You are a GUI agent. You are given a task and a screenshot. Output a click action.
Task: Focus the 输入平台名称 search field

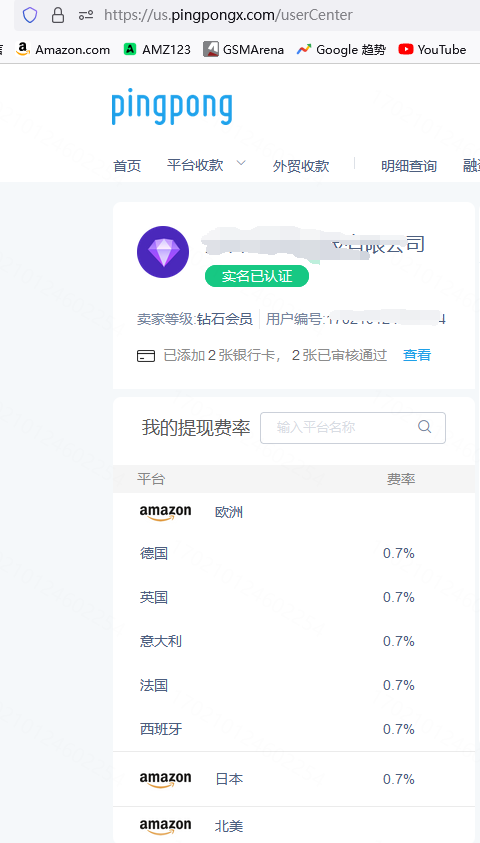pyautogui.click(x=353, y=428)
